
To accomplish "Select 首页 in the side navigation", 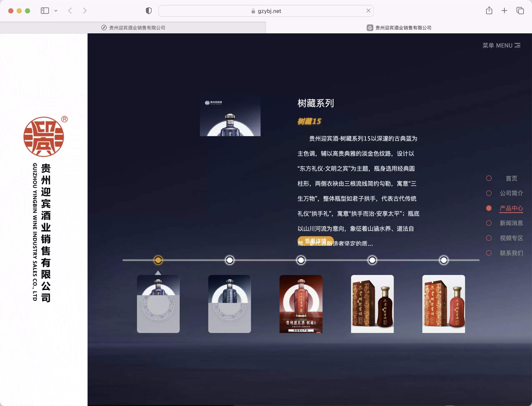I will pos(512,178).
